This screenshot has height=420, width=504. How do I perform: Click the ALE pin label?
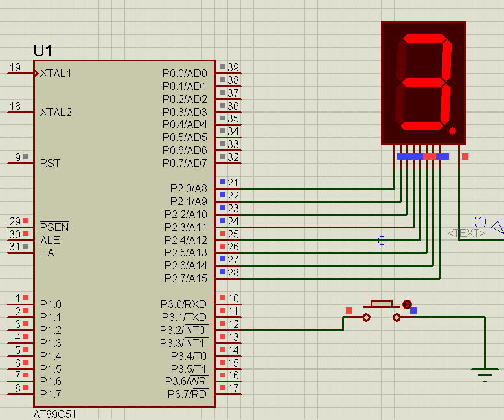point(50,240)
